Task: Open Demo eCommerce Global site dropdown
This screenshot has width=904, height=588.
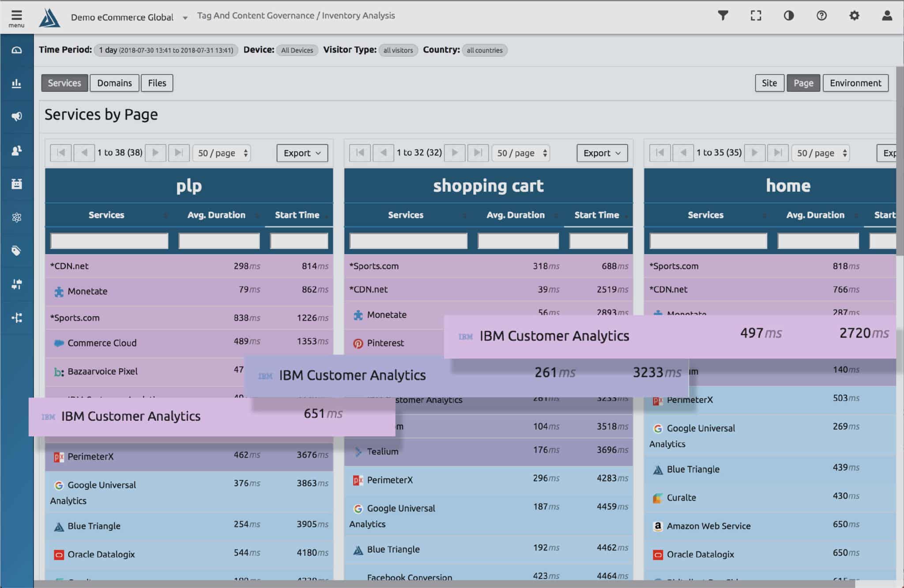Action: 129,18
